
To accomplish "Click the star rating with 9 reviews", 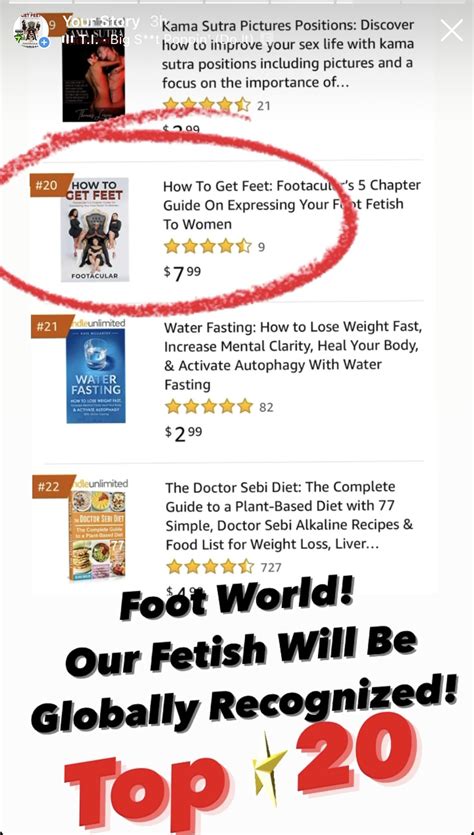I will click(214, 246).
